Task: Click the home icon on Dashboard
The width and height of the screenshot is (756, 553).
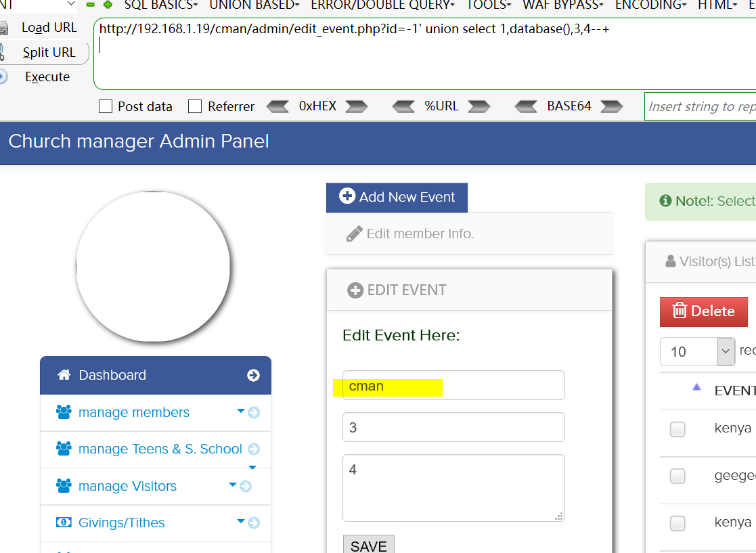Action: coord(64,374)
